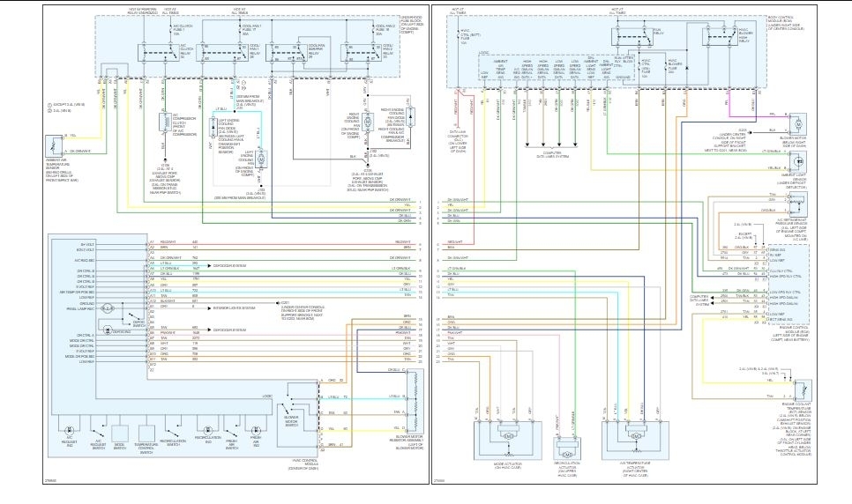
Task: Click the recirculation indicator LED symbol
Action: (x=207, y=430)
